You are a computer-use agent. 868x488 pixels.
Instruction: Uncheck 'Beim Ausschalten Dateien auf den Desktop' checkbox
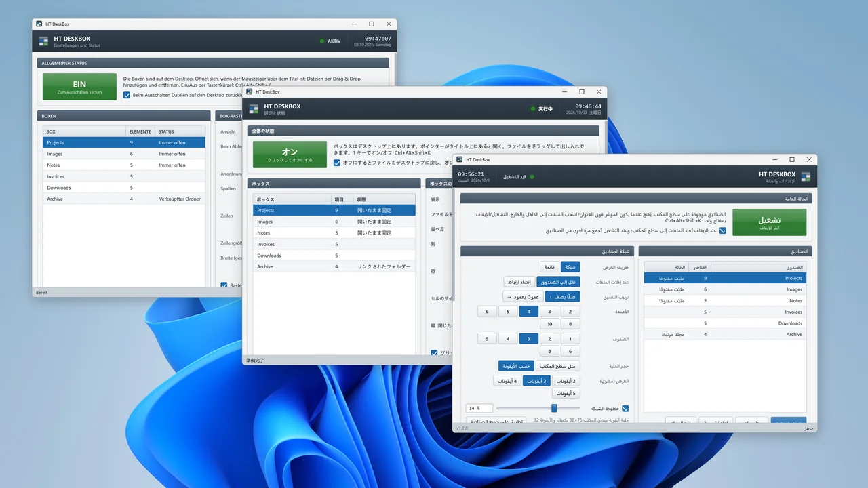127,96
